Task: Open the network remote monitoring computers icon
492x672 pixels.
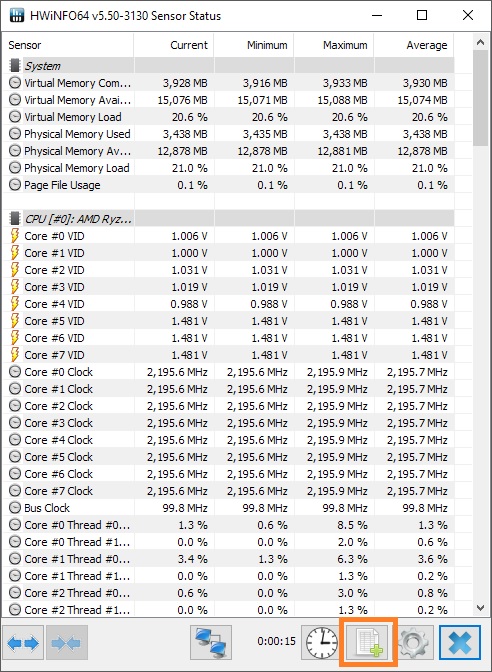Action: pos(211,642)
